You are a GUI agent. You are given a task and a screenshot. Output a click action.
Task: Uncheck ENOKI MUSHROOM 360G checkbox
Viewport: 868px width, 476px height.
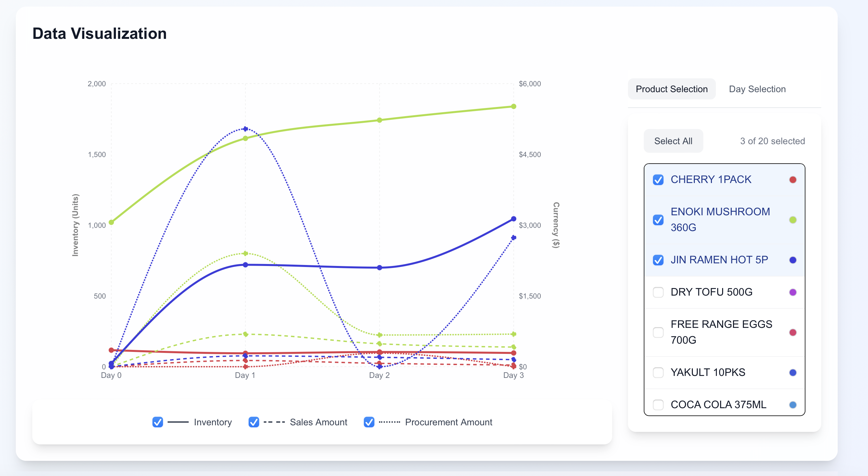coord(658,220)
